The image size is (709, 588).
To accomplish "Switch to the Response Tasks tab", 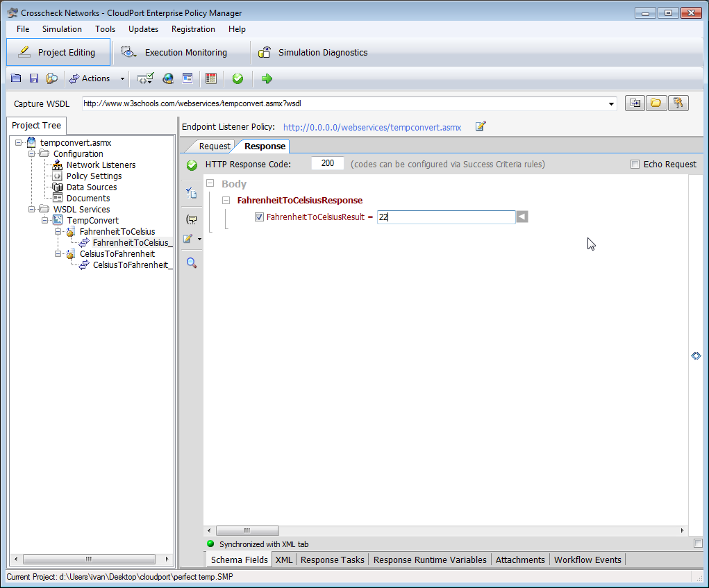I will [x=333, y=560].
